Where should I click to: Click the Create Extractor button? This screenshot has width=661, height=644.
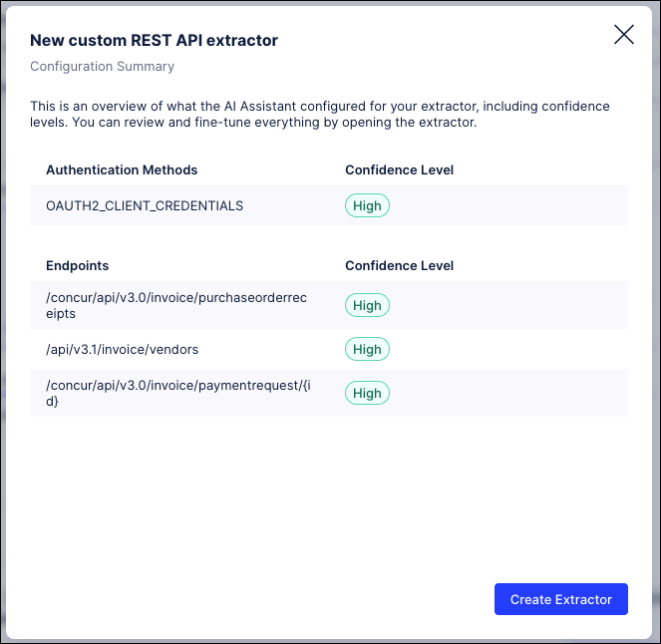560,599
